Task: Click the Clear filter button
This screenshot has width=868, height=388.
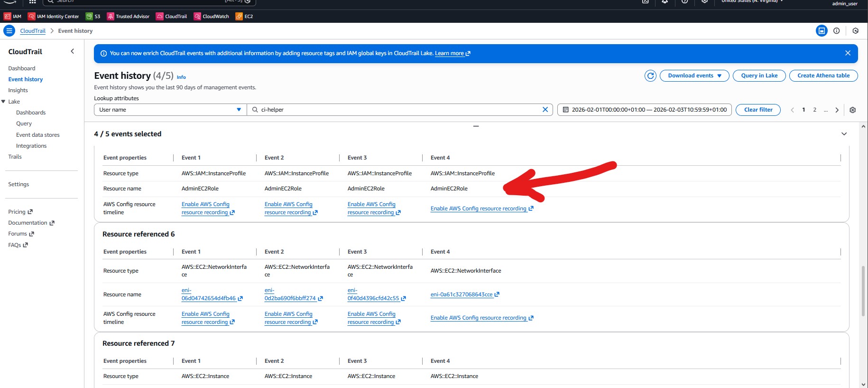Action: click(757, 110)
